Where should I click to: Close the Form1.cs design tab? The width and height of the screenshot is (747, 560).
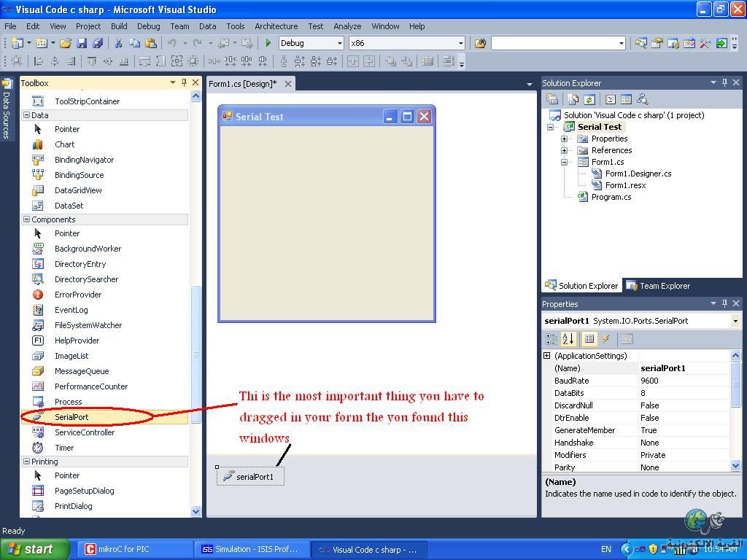pos(287,84)
